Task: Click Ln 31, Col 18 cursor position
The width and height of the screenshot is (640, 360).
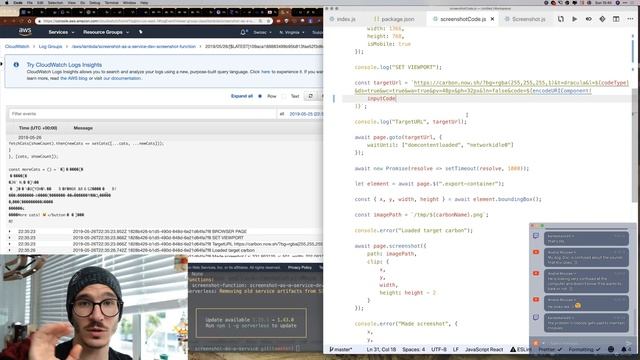Action: coord(381,349)
